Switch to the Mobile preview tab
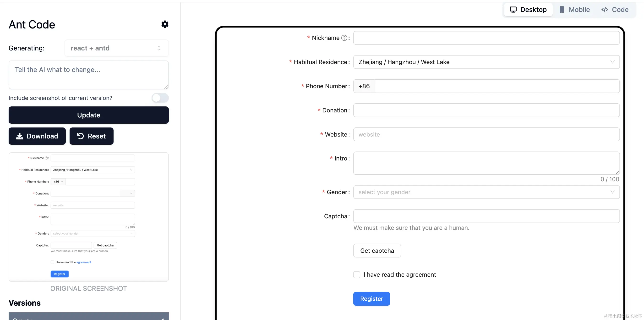The height and width of the screenshot is (320, 644). pyautogui.click(x=574, y=10)
